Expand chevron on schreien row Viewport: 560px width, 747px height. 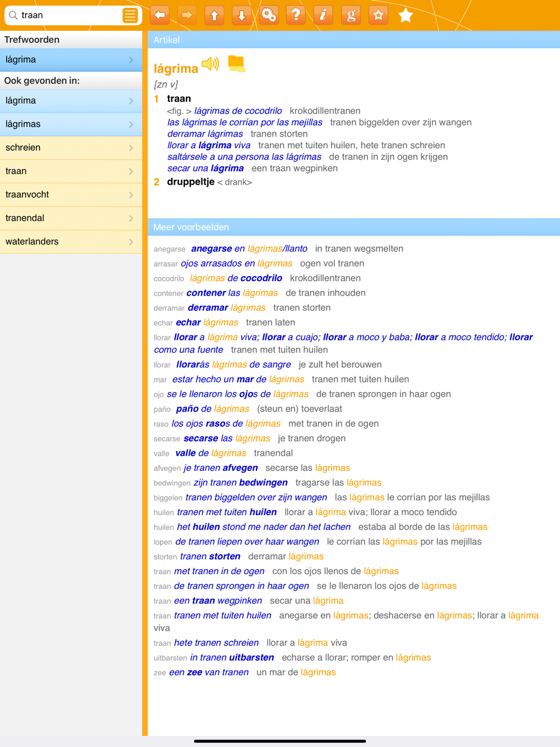131,148
